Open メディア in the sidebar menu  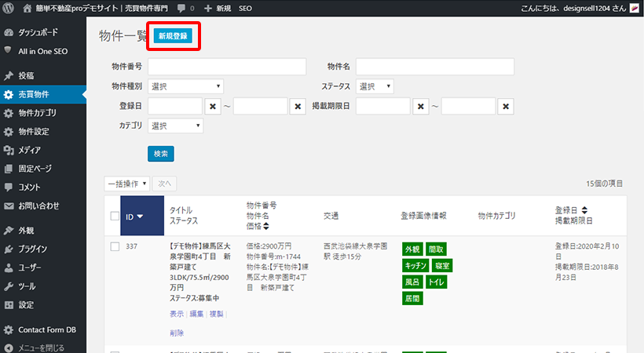29,150
